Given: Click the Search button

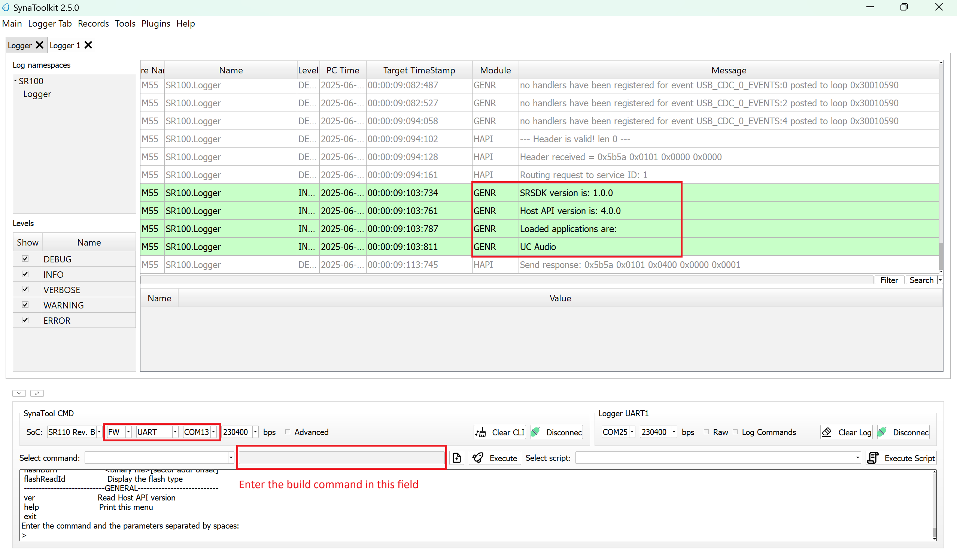Looking at the screenshot, I should [921, 280].
